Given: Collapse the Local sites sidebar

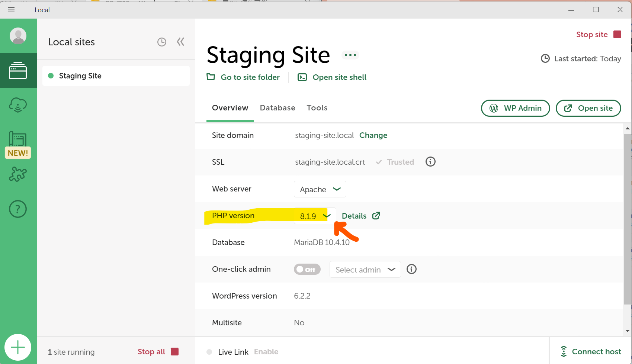Looking at the screenshot, I should pos(180,42).
